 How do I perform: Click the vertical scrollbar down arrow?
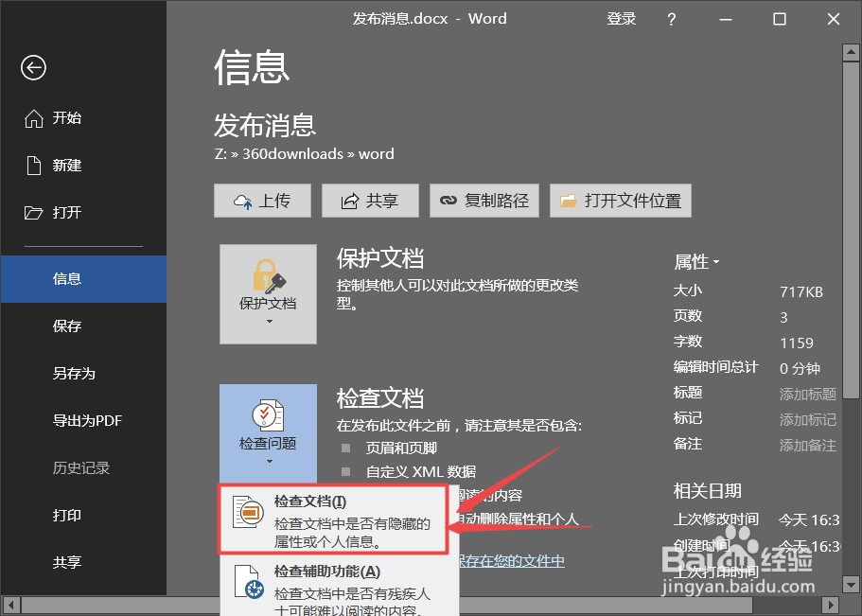[x=851, y=584]
